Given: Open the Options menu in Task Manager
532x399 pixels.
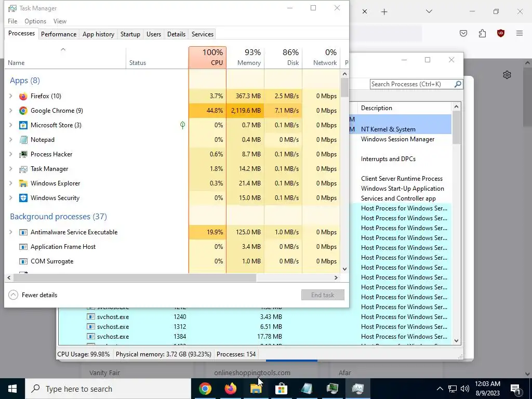Looking at the screenshot, I should 35,21.
